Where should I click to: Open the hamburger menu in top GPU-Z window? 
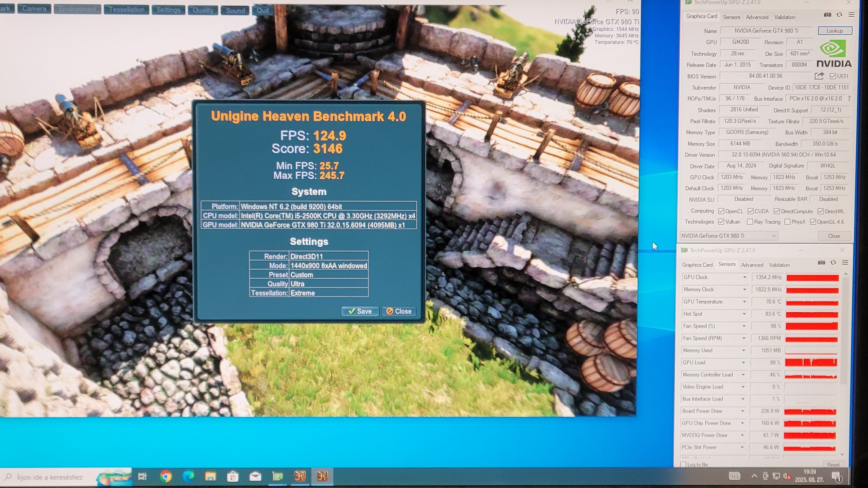click(x=851, y=15)
